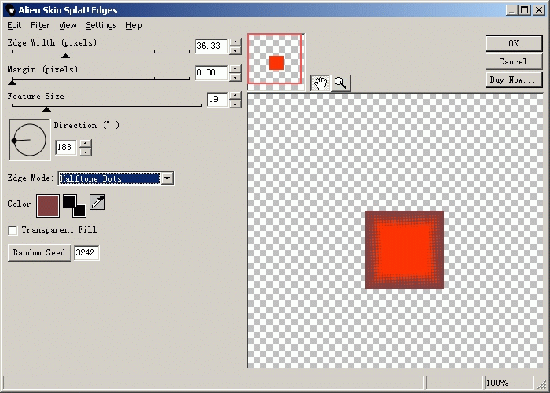
Task: Increase Feature Size with up arrow
Action: [235, 95]
